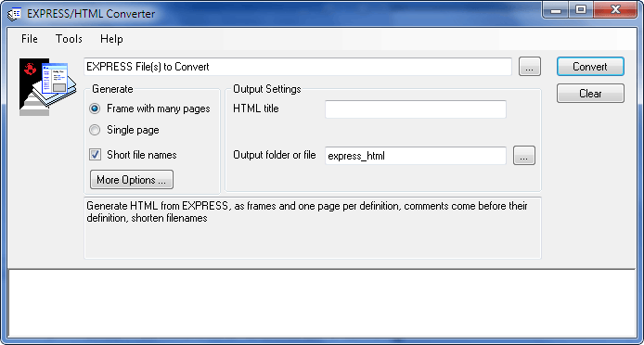
Task: Click the empty log output pane
Action: pyautogui.click(x=322, y=303)
